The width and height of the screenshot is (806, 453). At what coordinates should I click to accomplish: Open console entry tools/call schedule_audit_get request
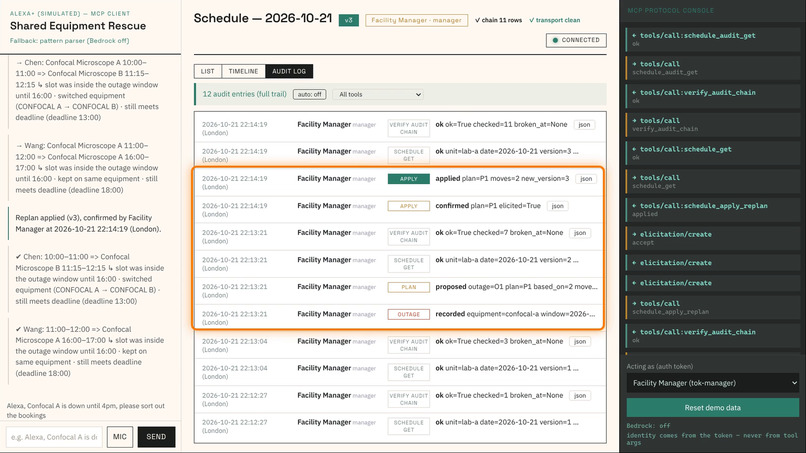(712, 68)
